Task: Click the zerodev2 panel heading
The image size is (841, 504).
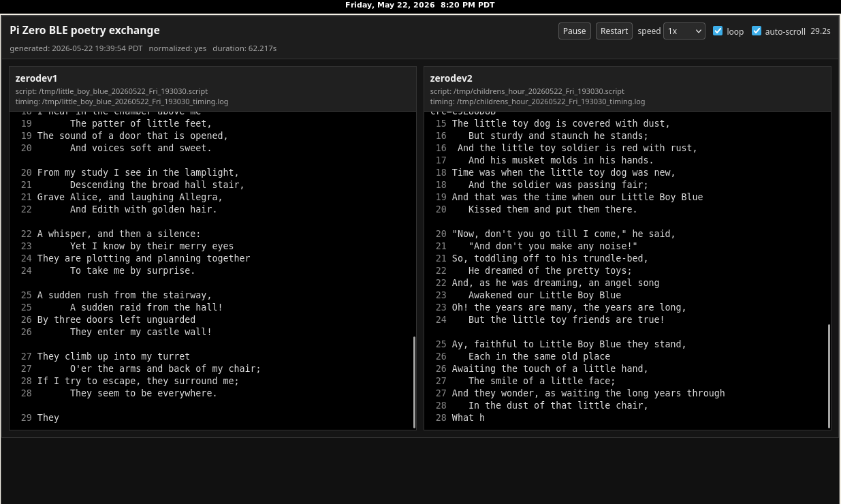Action: (451, 78)
